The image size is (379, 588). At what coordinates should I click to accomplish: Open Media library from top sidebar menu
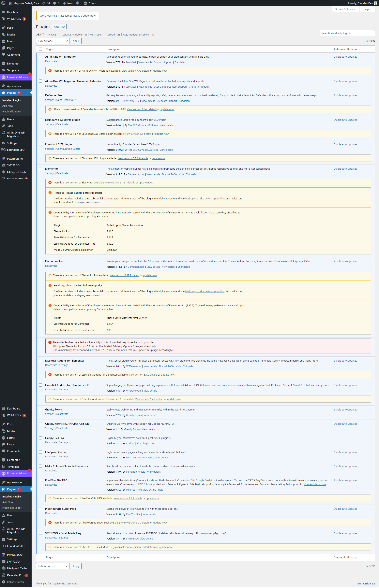[11, 35]
